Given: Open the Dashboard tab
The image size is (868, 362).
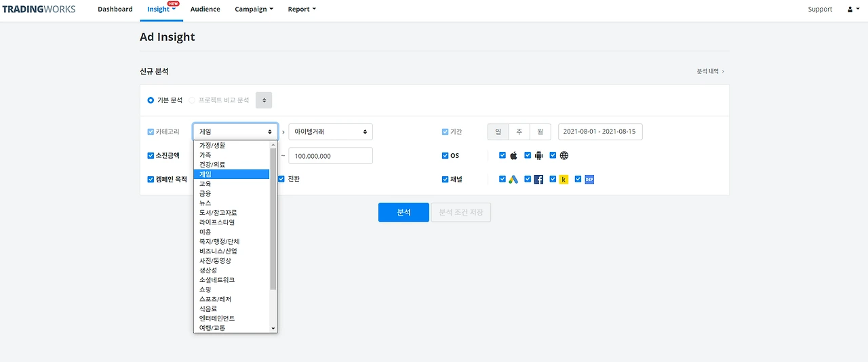Looking at the screenshot, I should pyautogui.click(x=115, y=9).
